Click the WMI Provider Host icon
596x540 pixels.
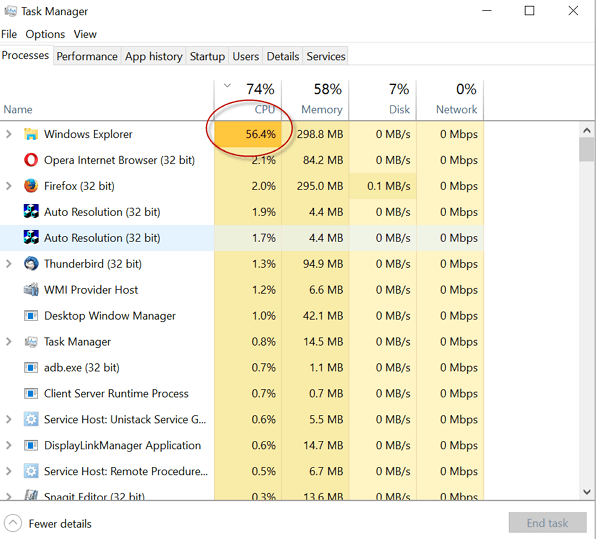[31, 290]
